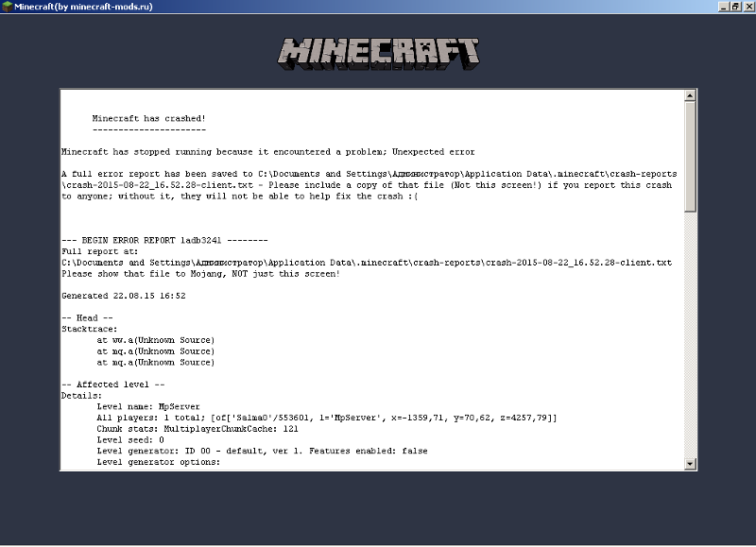The height and width of the screenshot is (547, 756).
Task: Click the 'Level name: MpServer' line
Action: click(148, 407)
